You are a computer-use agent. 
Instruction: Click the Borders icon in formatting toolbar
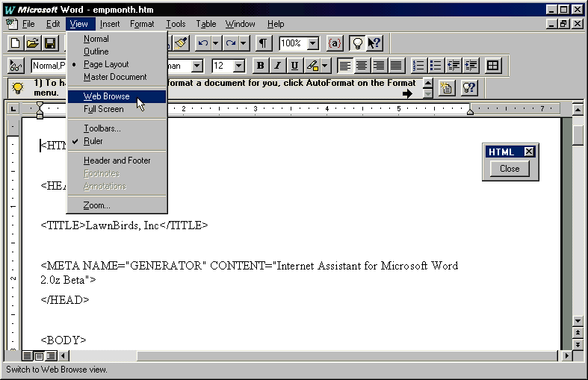click(x=492, y=66)
